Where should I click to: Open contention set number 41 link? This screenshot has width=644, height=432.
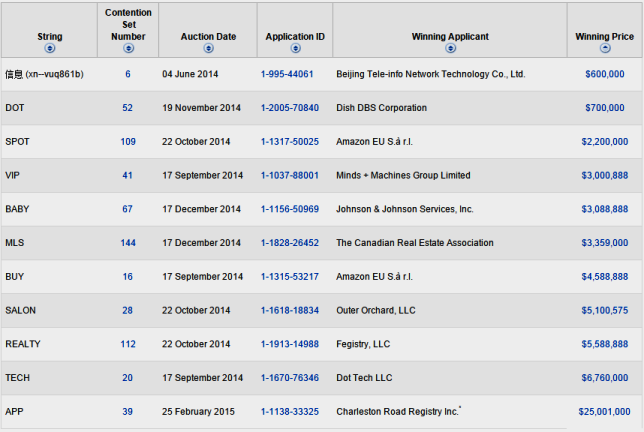click(x=127, y=175)
